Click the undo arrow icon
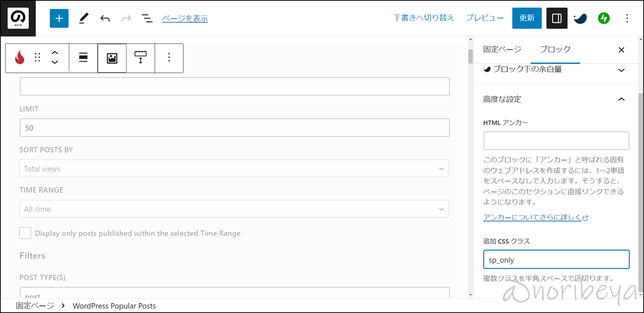The image size is (644, 313). pos(105,18)
